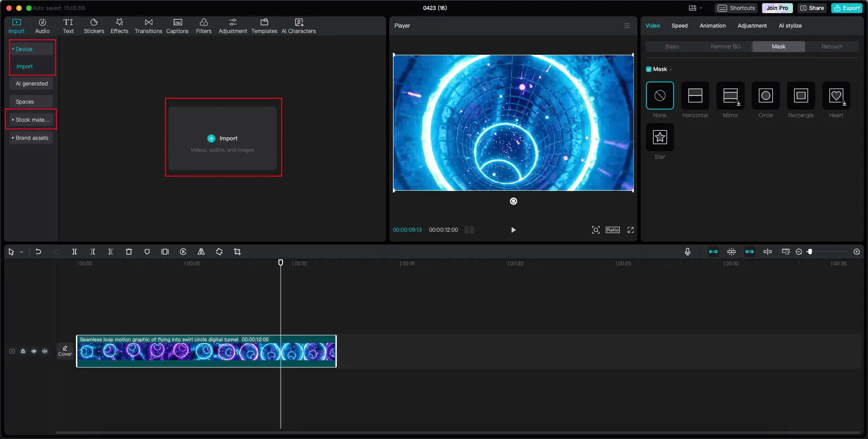The image size is (868, 439).
Task: Open the Text tool panel
Action: tap(68, 26)
